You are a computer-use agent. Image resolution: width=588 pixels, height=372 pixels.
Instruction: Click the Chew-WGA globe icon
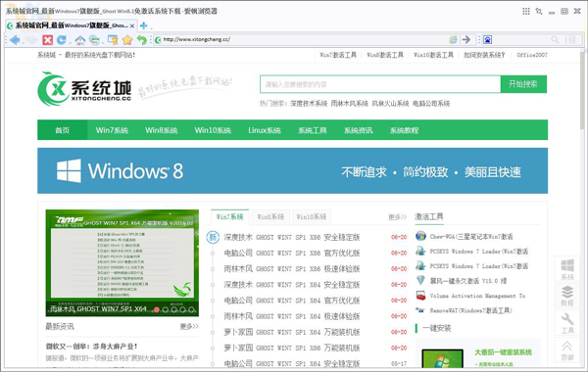[420, 236]
